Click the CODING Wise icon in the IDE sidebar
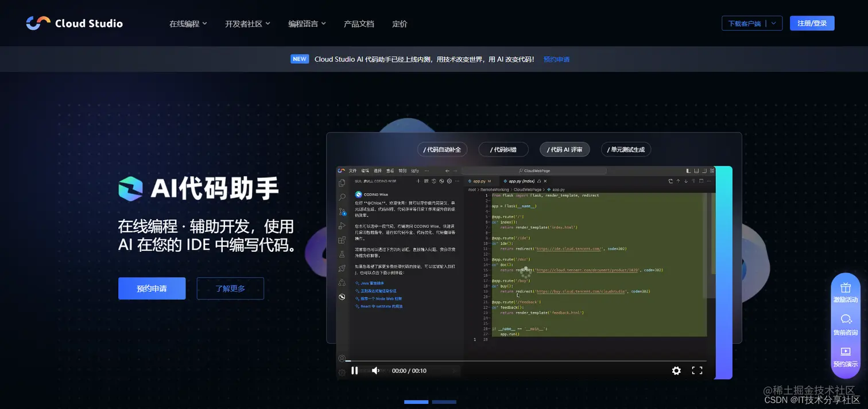The width and height of the screenshot is (868, 409). [342, 297]
